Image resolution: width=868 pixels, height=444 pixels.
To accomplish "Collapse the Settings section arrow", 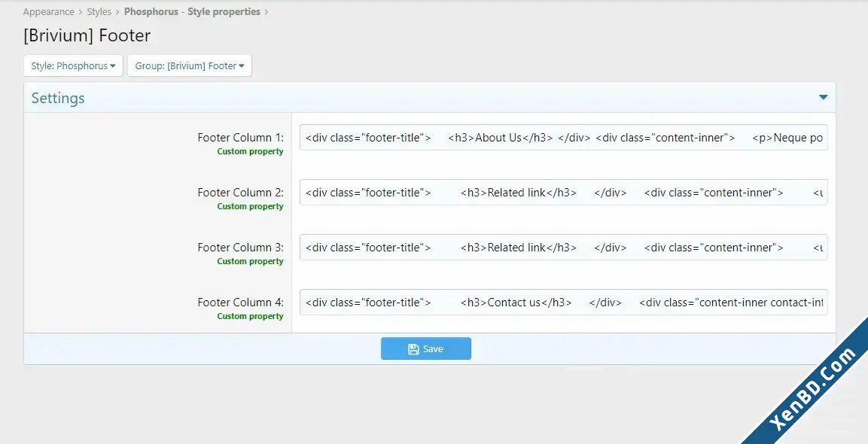I will tap(823, 97).
